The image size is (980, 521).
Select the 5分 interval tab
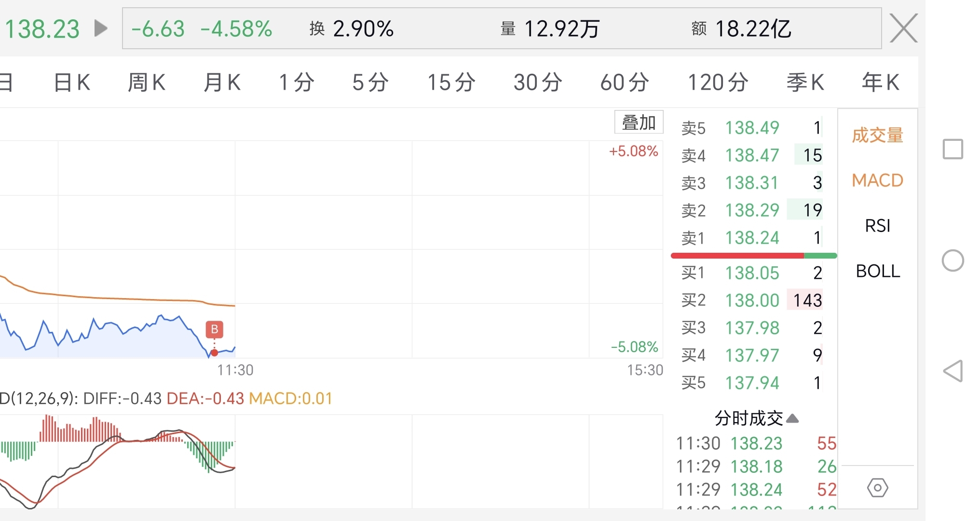(370, 82)
